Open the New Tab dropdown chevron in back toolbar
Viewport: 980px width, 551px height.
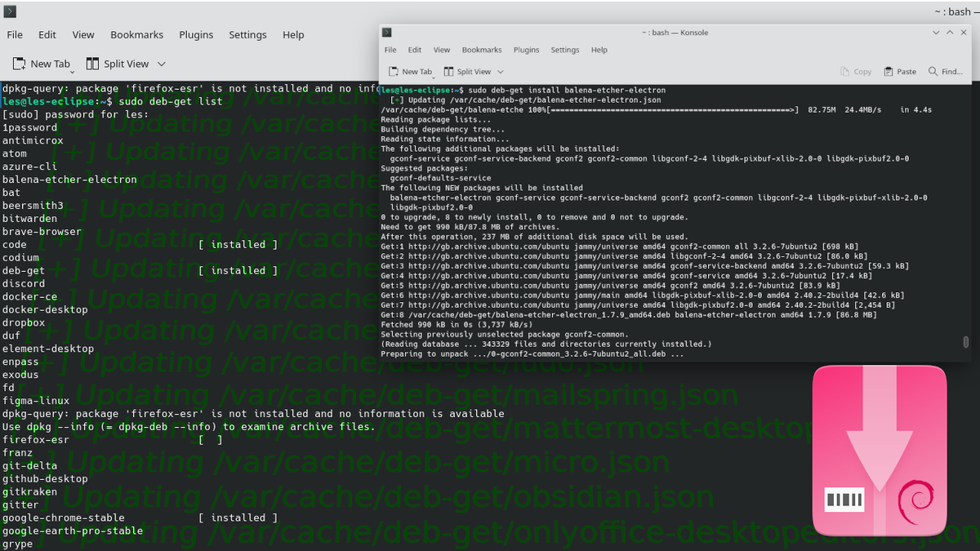[x=73, y=71]
